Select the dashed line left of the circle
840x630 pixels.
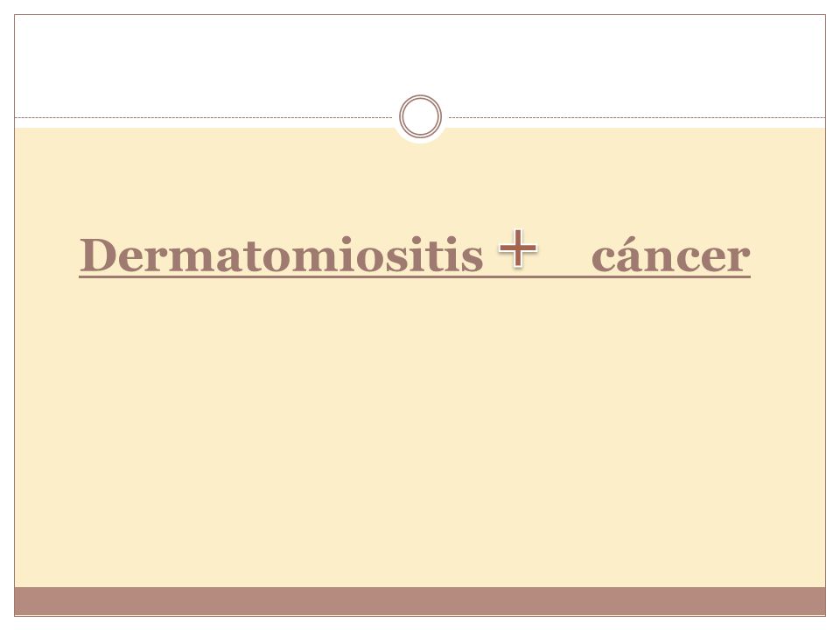pyautogui.click(x=204, y=117)
